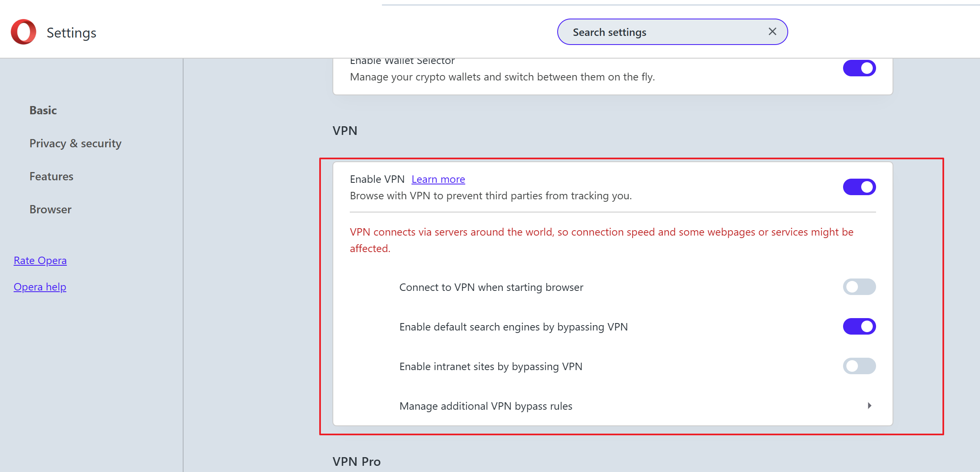Click the VPN section heading

click(x=345, y=131)
